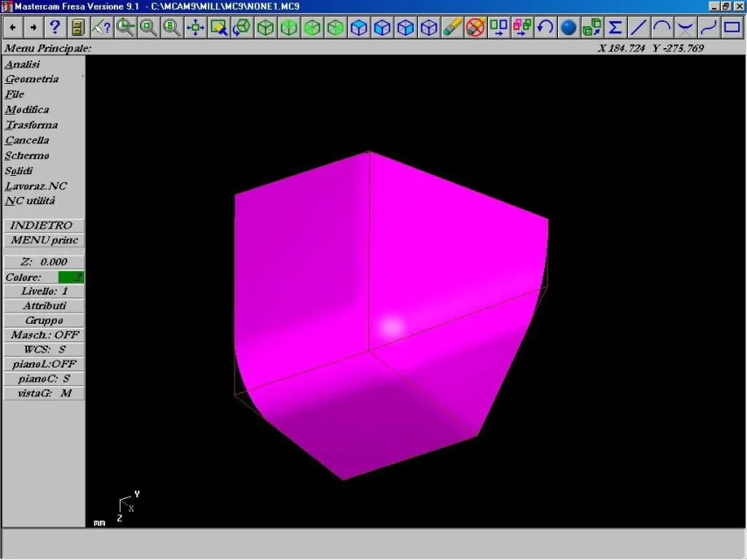The image size is (747, 560).
Task: Open the Modifica menu
Action: point(27,109)
